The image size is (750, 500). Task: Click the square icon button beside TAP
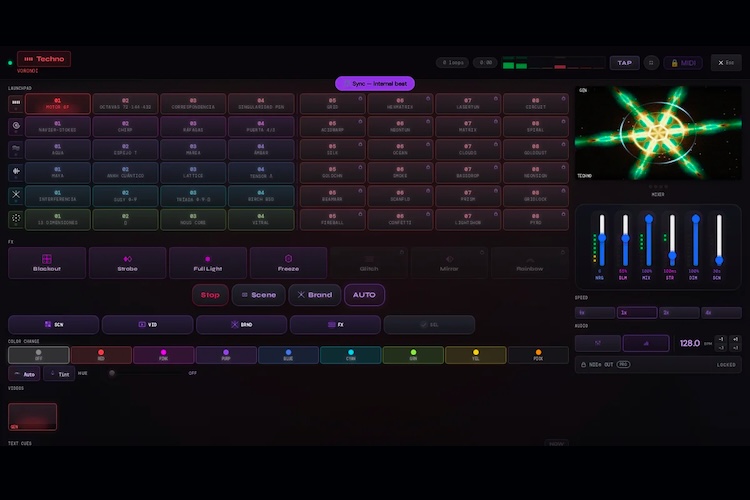pyautogui.click(x=651, y=63)
